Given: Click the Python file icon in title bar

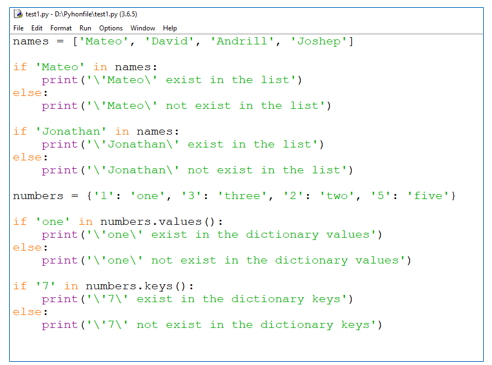Looking at the screenshot, I should click(18, 14).
